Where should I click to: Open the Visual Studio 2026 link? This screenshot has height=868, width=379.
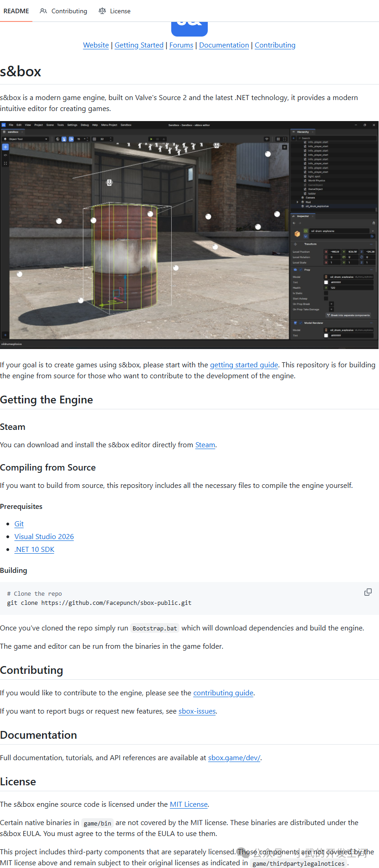[x=44, y=537]
